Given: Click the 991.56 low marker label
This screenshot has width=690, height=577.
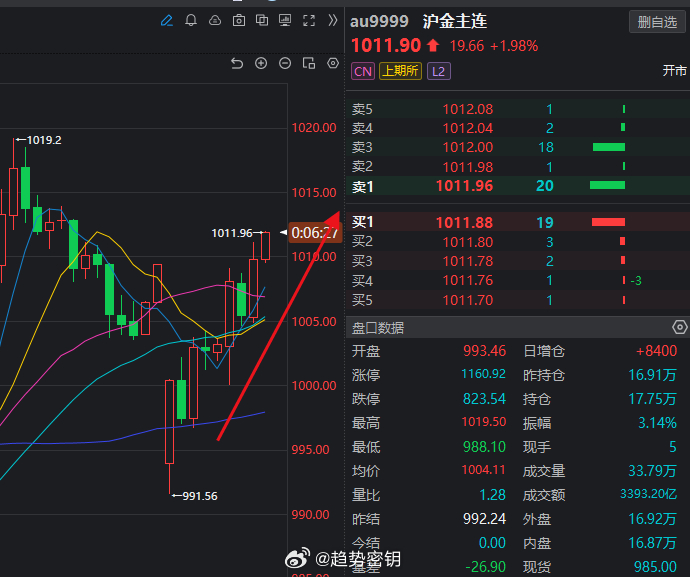Looking at the screenshot, I should 200,496.
